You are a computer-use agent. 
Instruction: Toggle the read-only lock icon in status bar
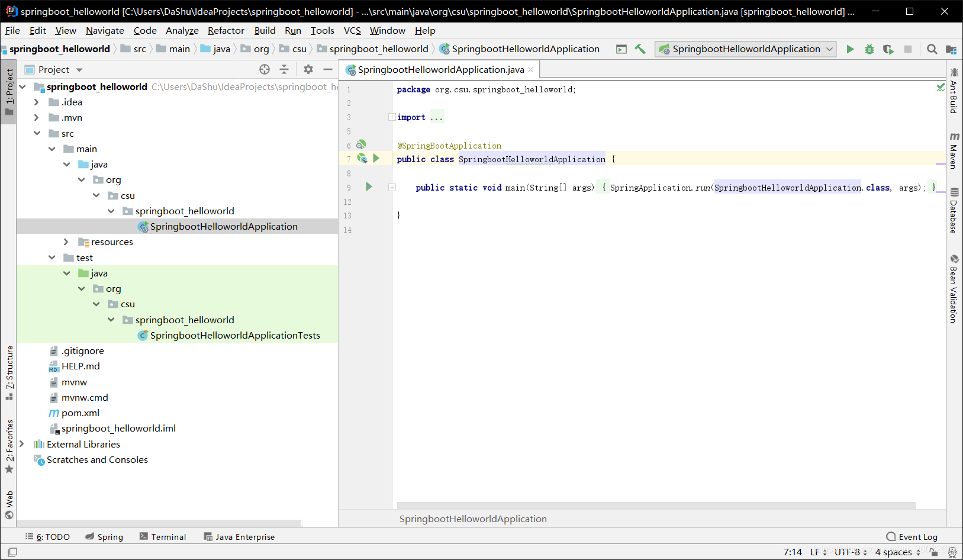pyautogui.click(x=933, y=552)
